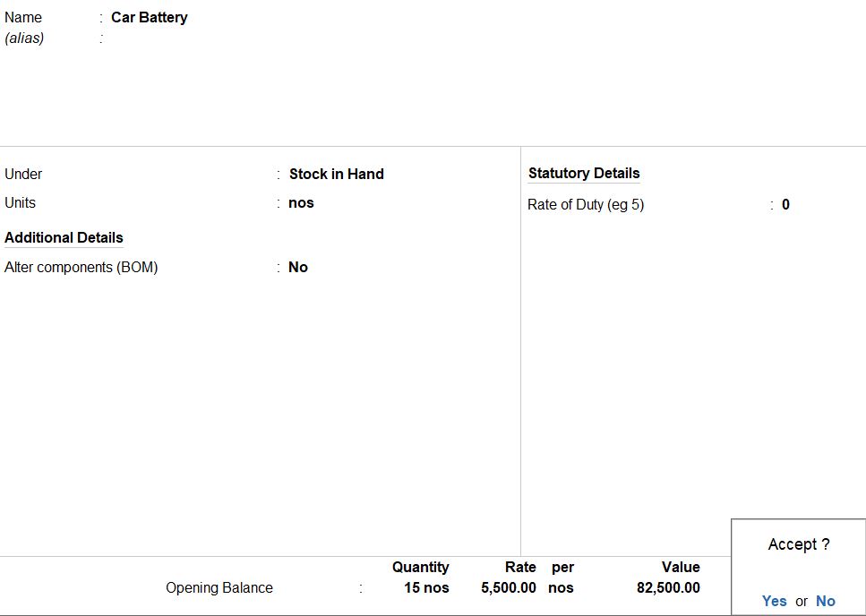Open the Under group value Stock in Hand

click(336, 175)
